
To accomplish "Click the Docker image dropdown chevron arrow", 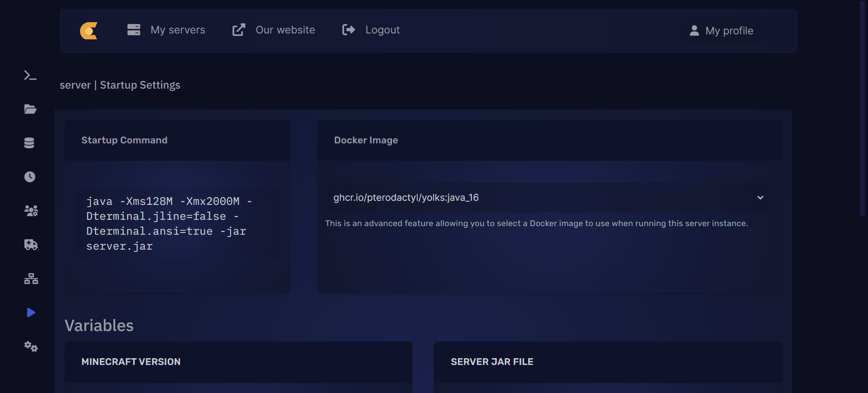I will click(760, 198).
